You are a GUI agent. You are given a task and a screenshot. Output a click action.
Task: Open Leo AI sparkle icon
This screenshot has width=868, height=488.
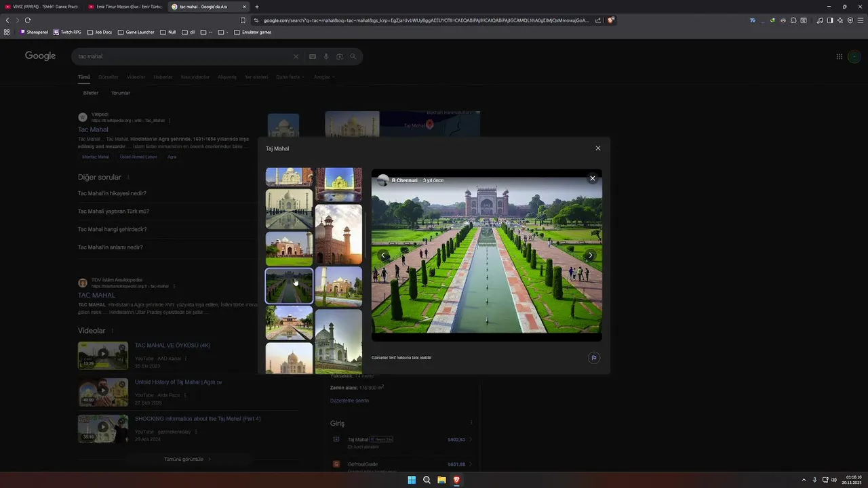tap(840, 20)
